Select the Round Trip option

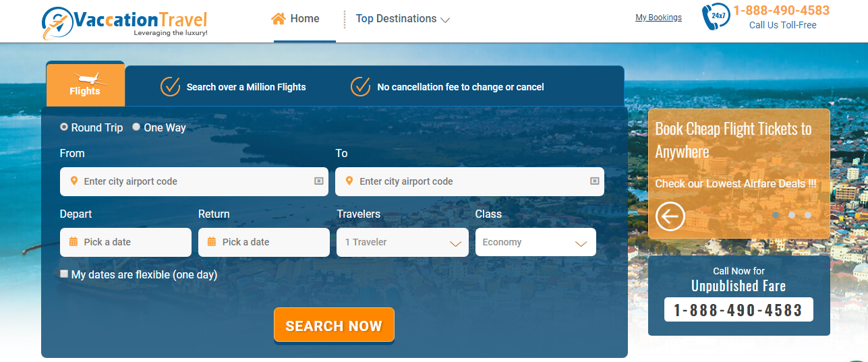click(64, 127)
